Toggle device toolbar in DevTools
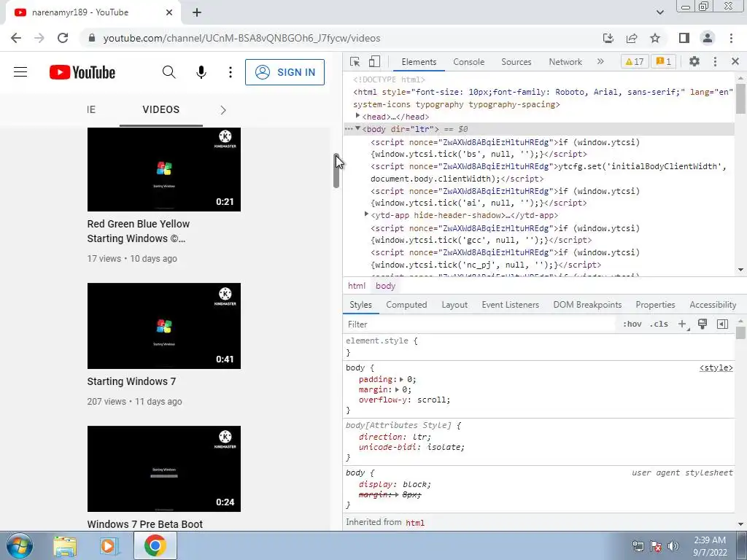 [374, 61]
